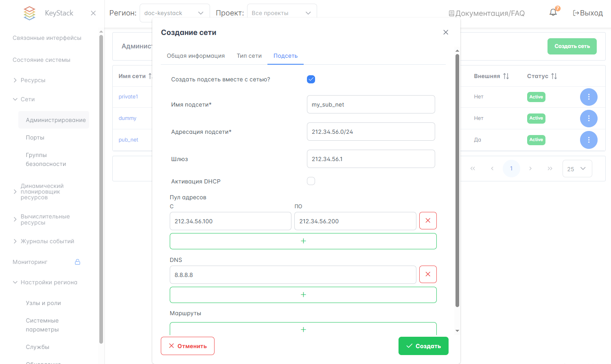Open actions menu for private1 network
611x364 pixels.
(588, 97)
